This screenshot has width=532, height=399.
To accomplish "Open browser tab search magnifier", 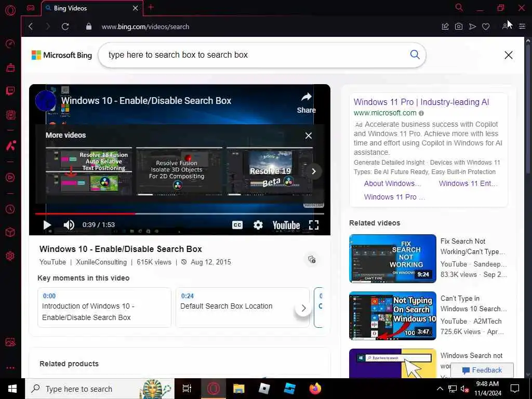I will [459, 7].
